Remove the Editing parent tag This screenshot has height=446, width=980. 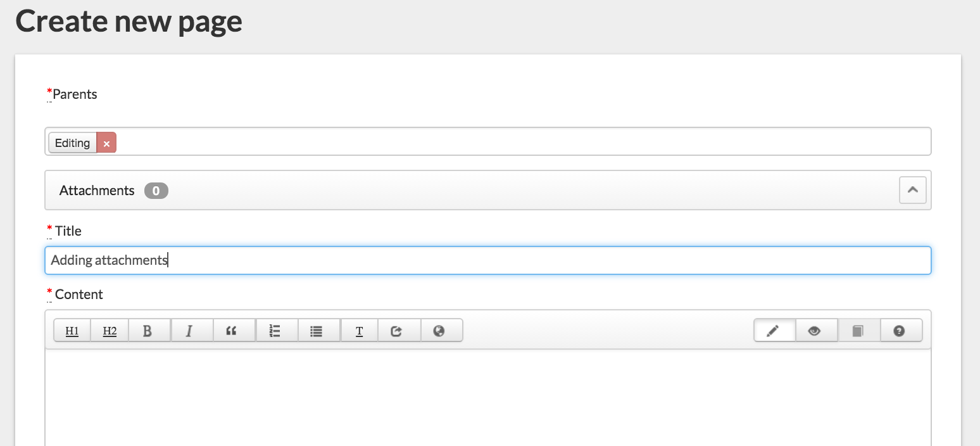106,143
